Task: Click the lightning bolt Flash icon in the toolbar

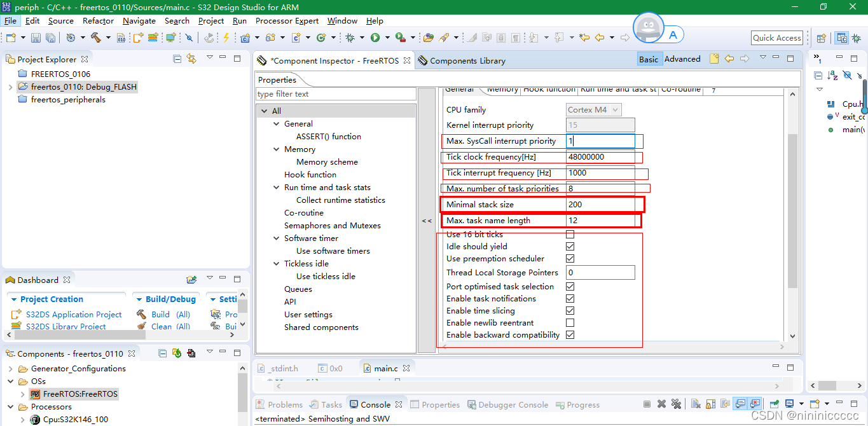Action: tap(226, 38)
